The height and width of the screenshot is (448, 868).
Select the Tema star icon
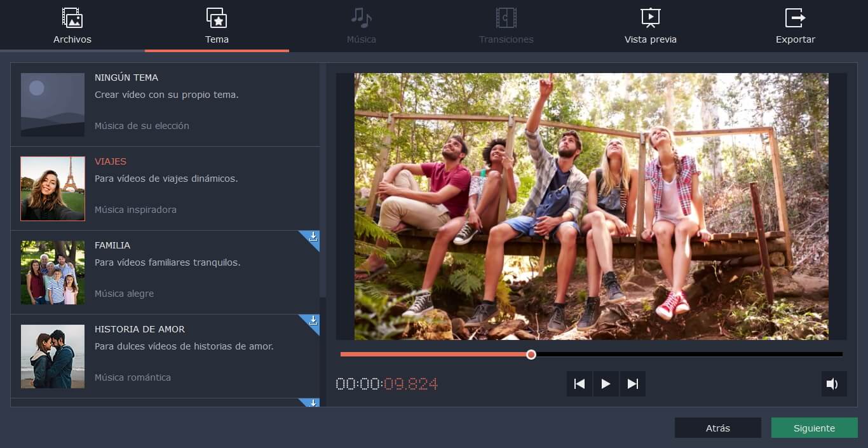click(x=217, y=17)
